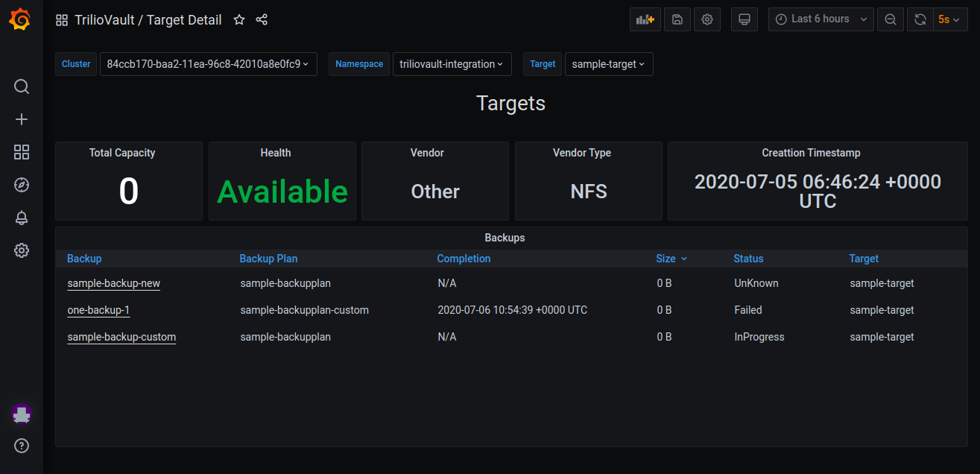This screenshot has width=980, height=474.
Task: Add a panel with chart-plus icon
Action: tap(645, 19)
